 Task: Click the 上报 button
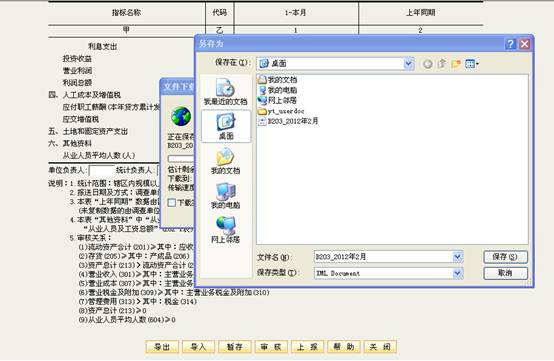click(x=307, y=347)
